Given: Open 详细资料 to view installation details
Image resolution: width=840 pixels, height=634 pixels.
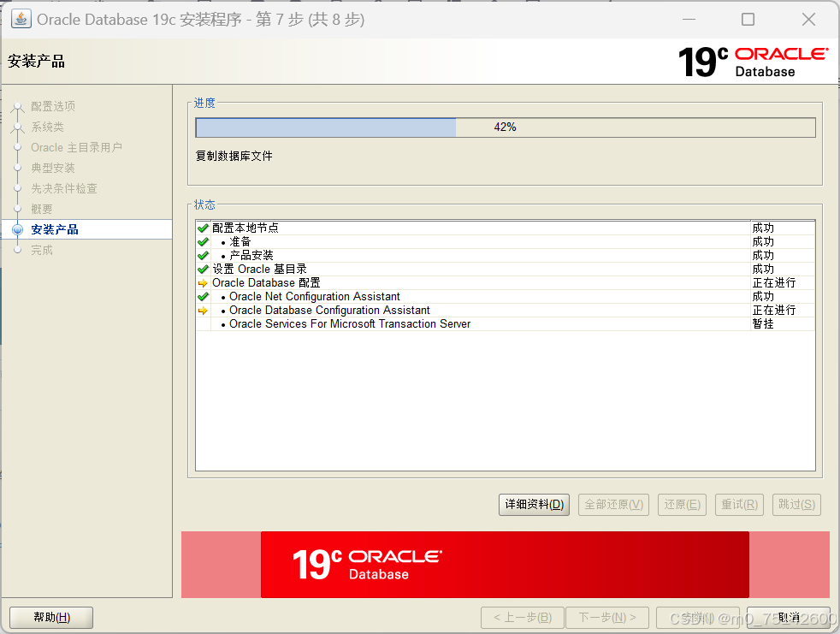Looking at the screenshot, I should click(534, 504).
